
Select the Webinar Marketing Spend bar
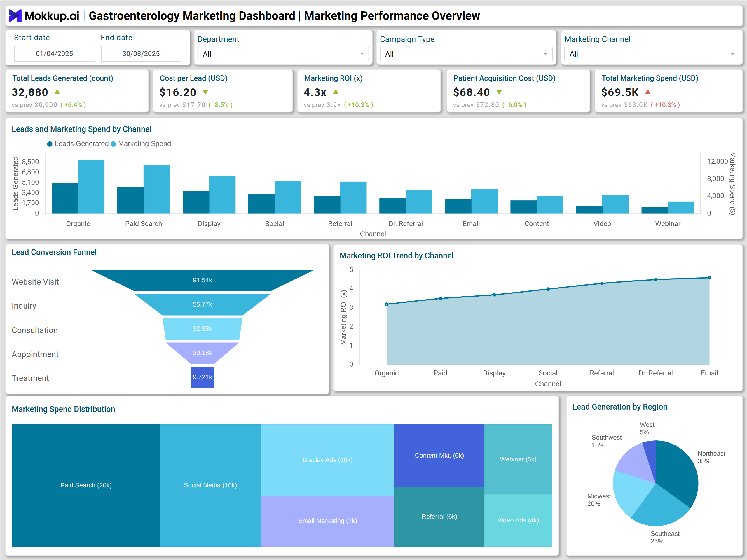pyautogui.click(x=681, y=207)
